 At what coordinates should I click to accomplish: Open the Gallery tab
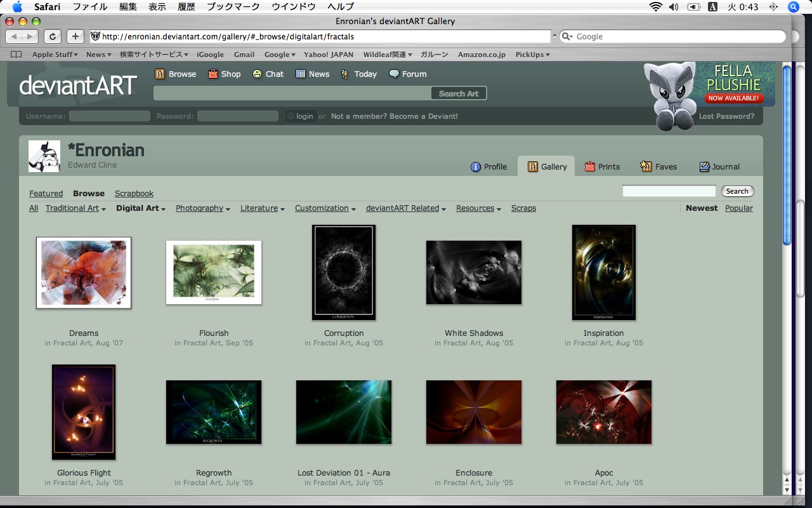(x=546, y=166)
